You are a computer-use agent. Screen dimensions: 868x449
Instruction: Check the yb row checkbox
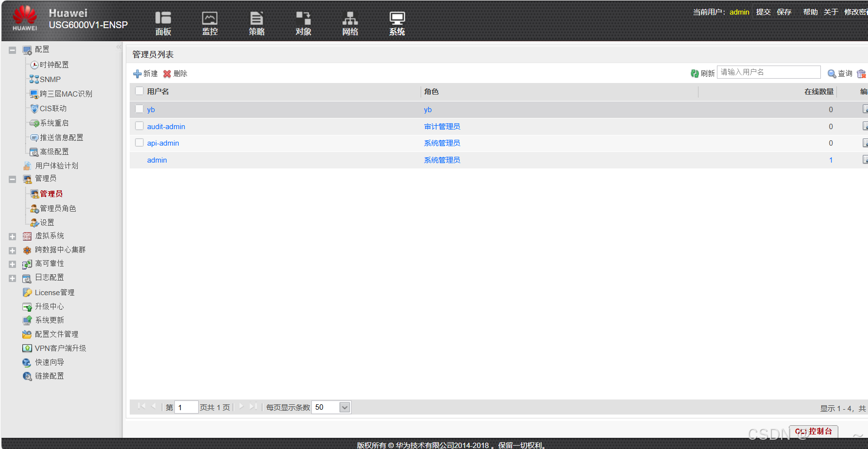139,109
